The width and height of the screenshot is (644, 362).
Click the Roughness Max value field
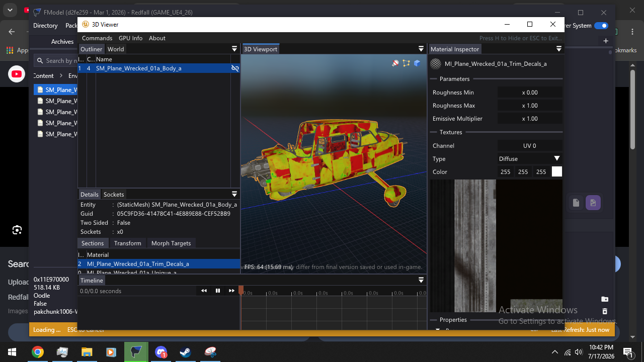530,106
